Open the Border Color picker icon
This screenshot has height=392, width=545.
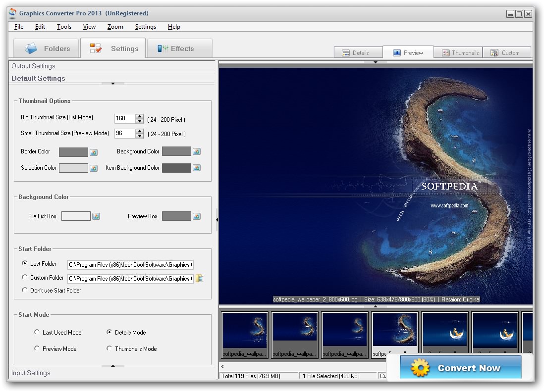94,152
